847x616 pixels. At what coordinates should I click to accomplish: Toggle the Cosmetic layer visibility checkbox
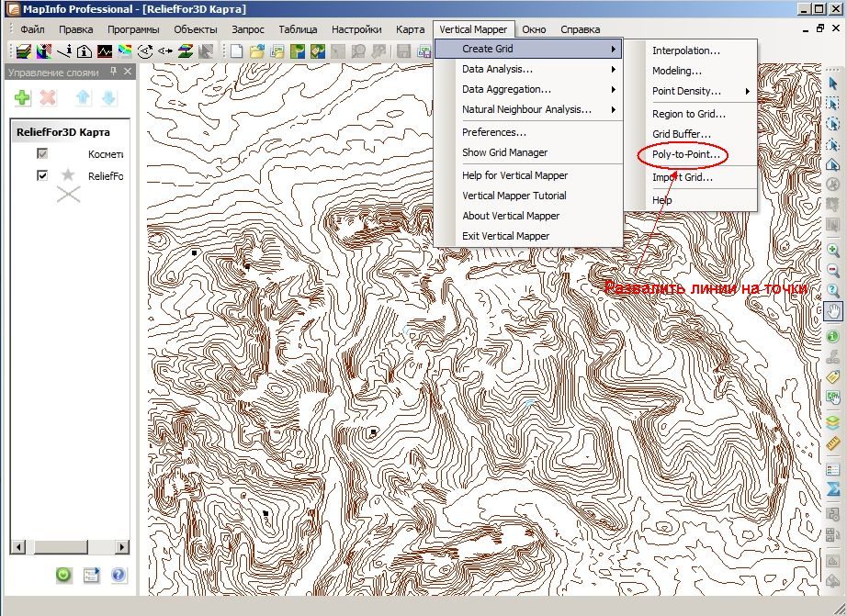pyautogui.click(x=42, y=154)
